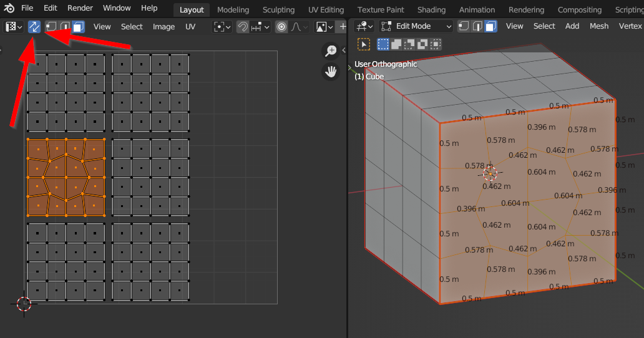
Task: Open the Mesh menu in 3D viewport
Action: pos(598,26)
